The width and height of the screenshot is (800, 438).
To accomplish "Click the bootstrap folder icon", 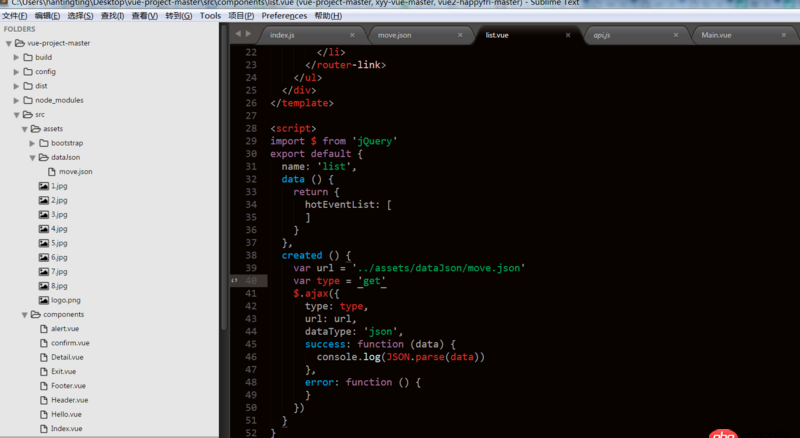I will [x=44, y=143].
